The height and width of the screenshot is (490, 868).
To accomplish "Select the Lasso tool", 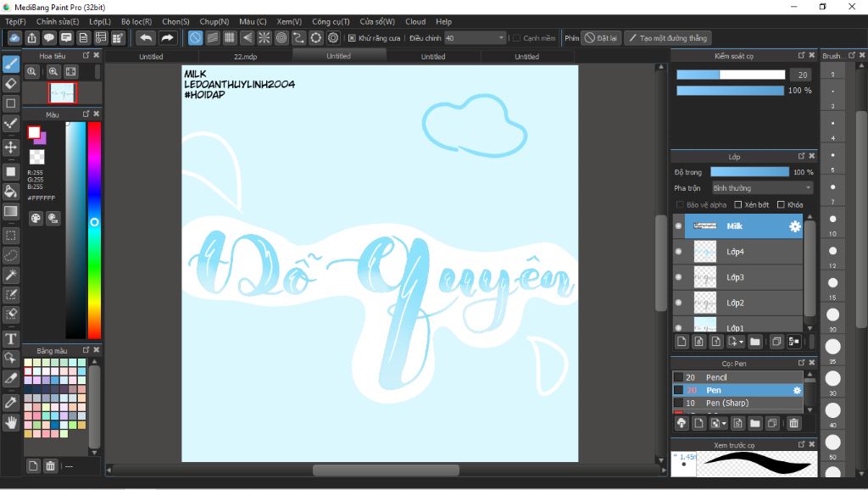I will point(10,255).
